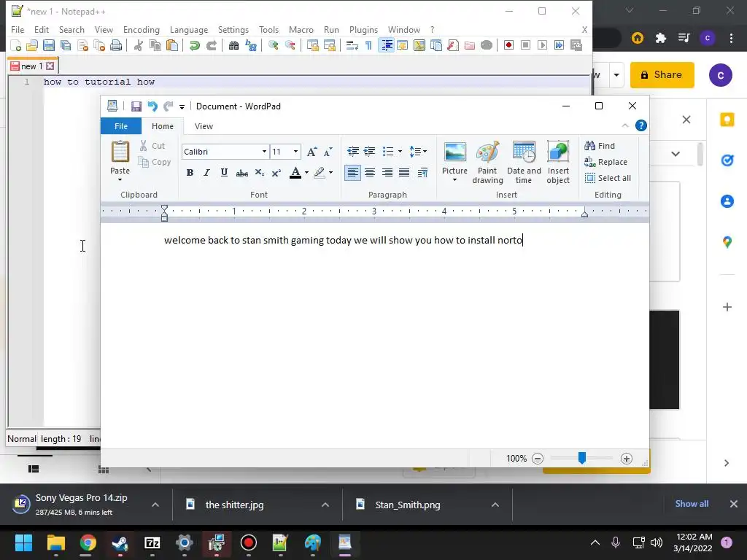Open Notepad++ Encoding menu
747x560 pixels.
coord(142,29)
